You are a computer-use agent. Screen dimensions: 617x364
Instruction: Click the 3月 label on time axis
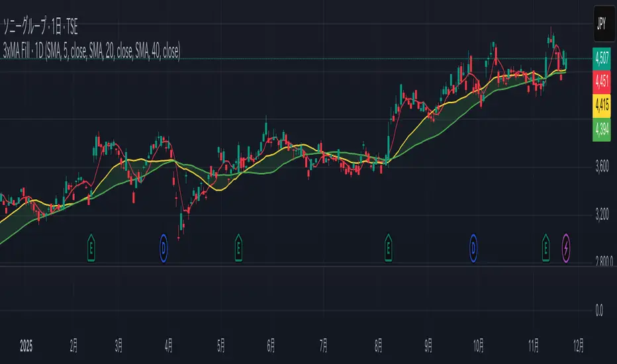pos(119,346)
